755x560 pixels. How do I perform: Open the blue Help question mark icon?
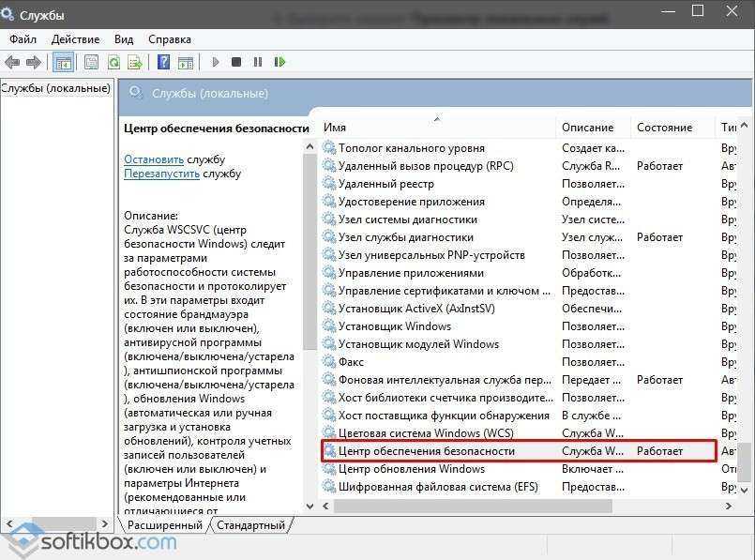pos(163,62)
